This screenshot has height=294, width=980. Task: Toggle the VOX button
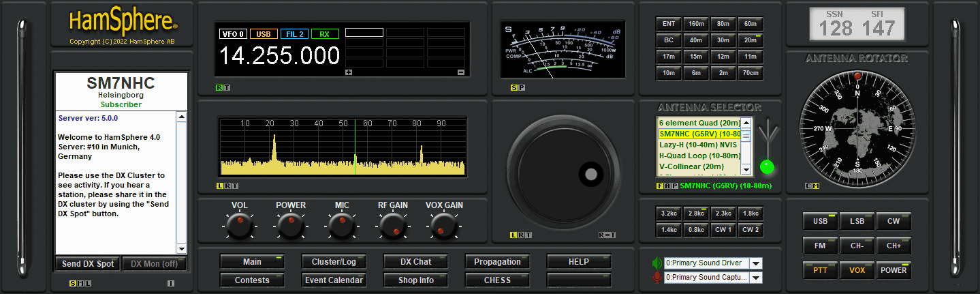(857, 270)
